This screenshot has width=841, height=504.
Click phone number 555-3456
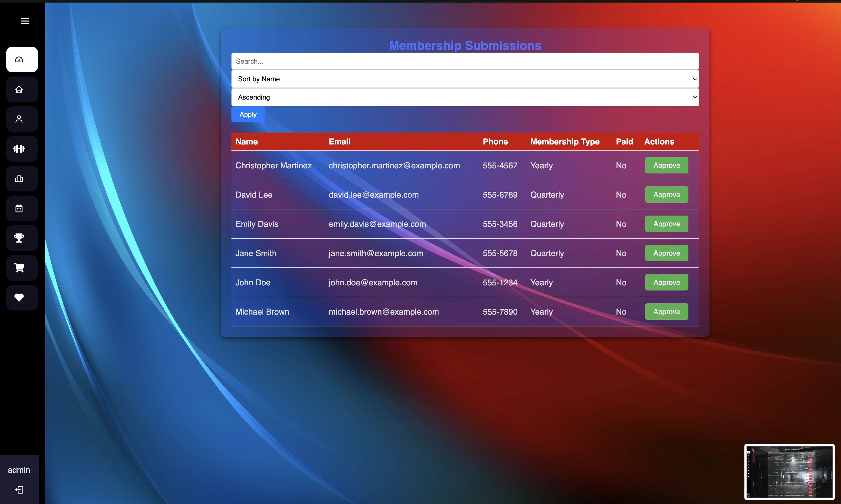(500, 224)
